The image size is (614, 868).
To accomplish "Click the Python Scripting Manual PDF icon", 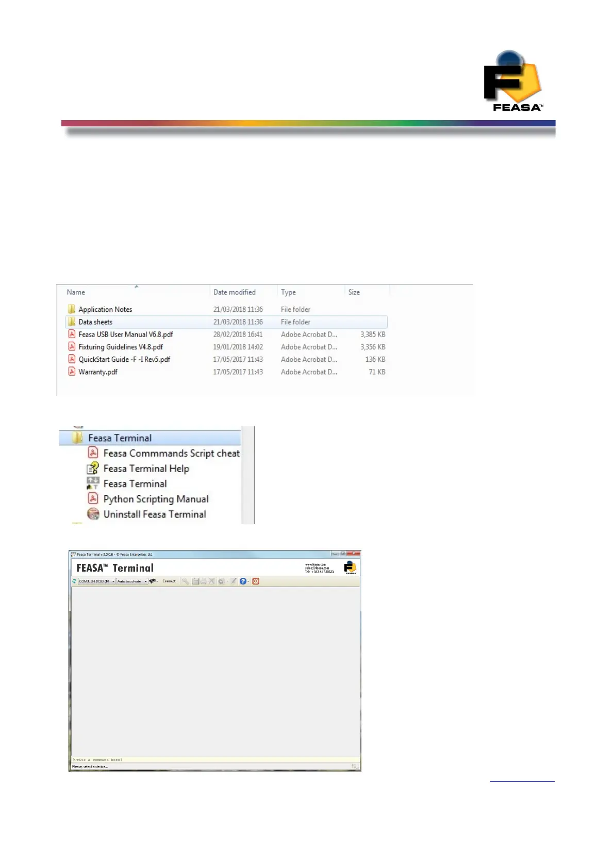I will (x=93, y=498).
